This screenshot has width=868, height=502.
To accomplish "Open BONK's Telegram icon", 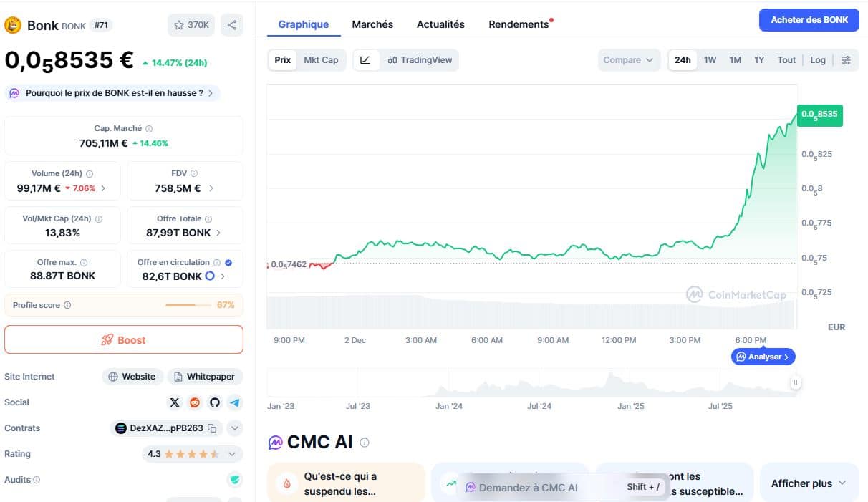I will [x=235, y=402].
